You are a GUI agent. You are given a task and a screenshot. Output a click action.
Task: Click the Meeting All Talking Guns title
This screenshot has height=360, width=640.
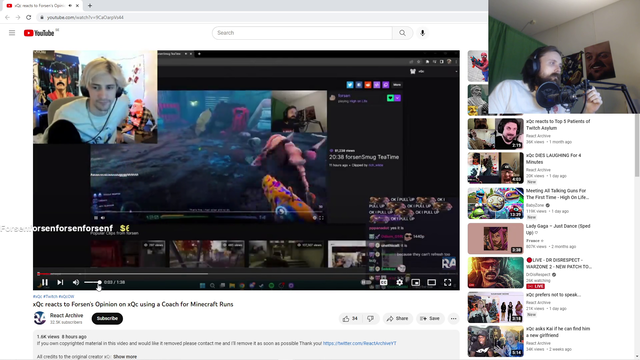tap(557, 194)
